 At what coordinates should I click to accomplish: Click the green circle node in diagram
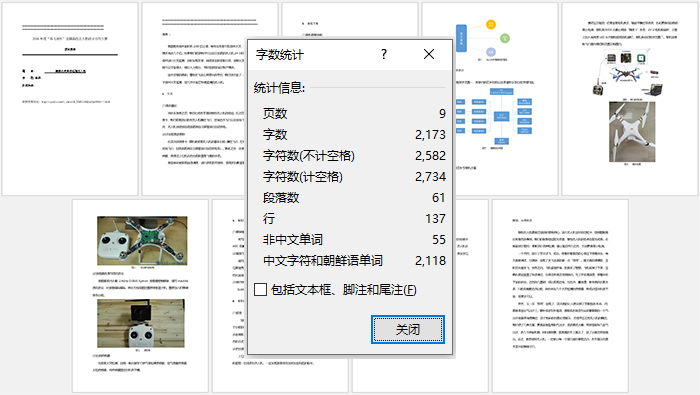point(504,38)
